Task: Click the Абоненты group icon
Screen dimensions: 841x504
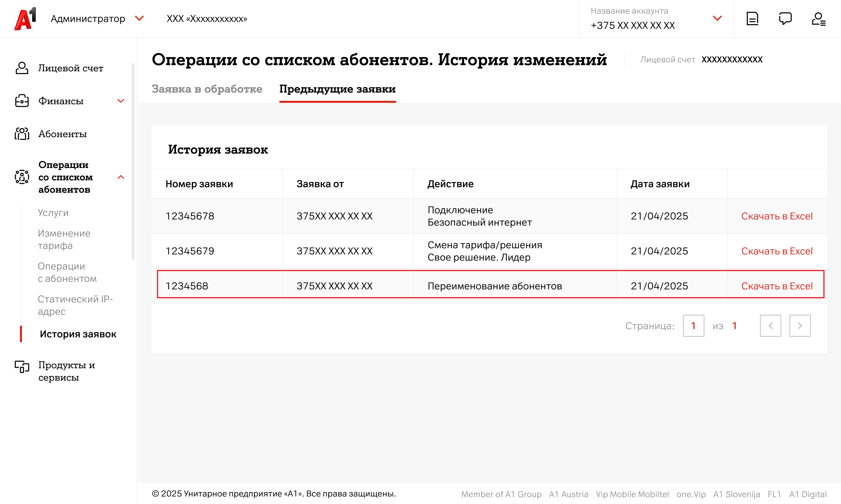Action: (x=22, y=134)
